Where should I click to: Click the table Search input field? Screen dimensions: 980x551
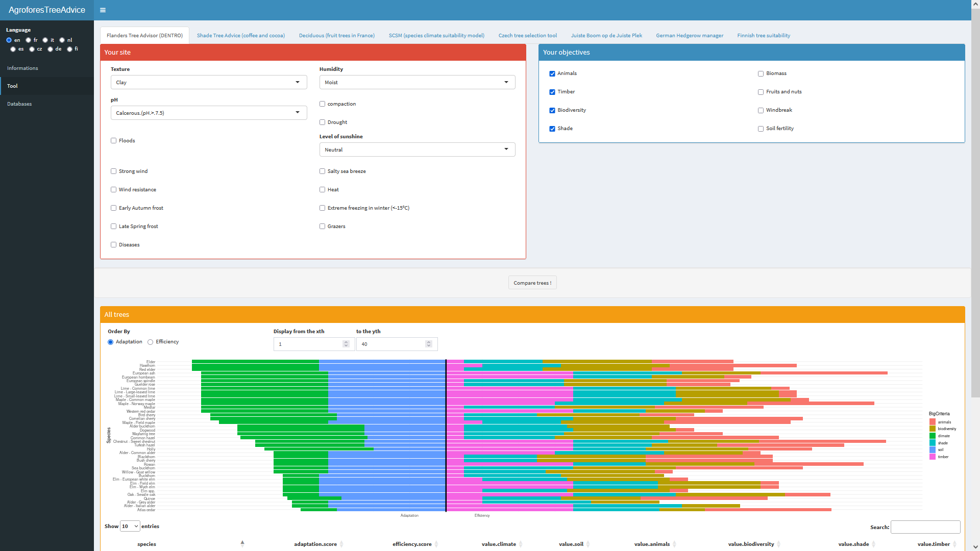[x=925, y=527]
